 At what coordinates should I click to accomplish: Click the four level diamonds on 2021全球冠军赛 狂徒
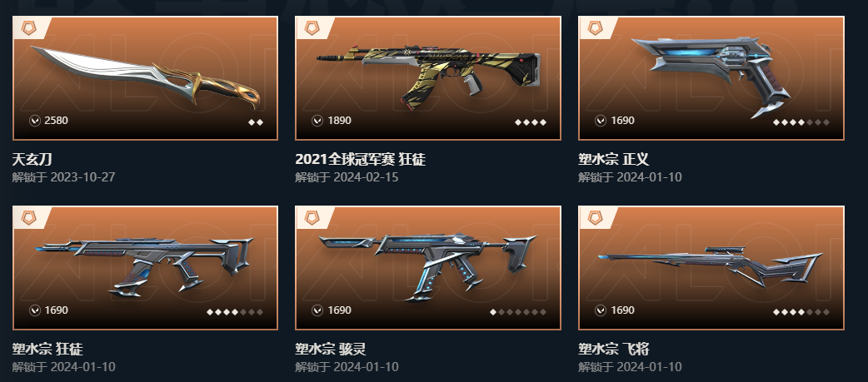[x=531, y=122]
